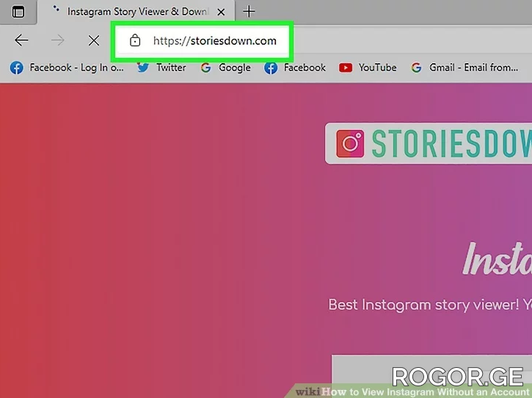Image resolution: width=532 pixels, height=398 pixels.
Task: Stop page loading with X button
Action: pos(94,40)
